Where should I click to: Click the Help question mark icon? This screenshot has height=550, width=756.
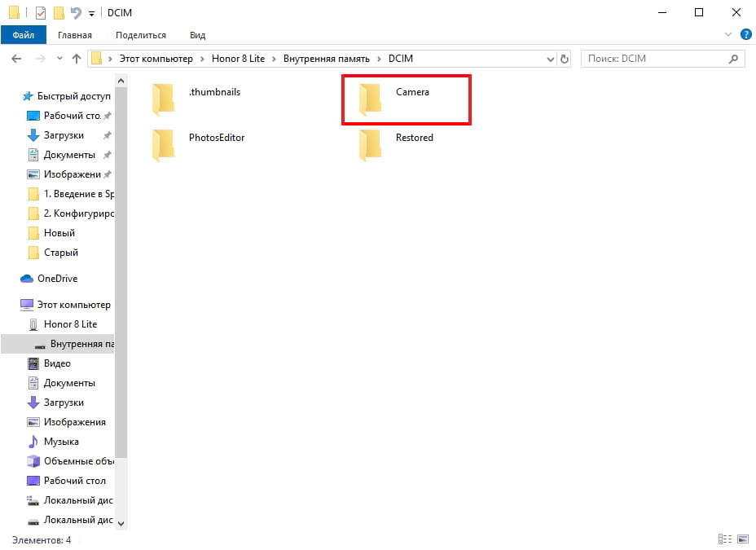click(745, 35)
